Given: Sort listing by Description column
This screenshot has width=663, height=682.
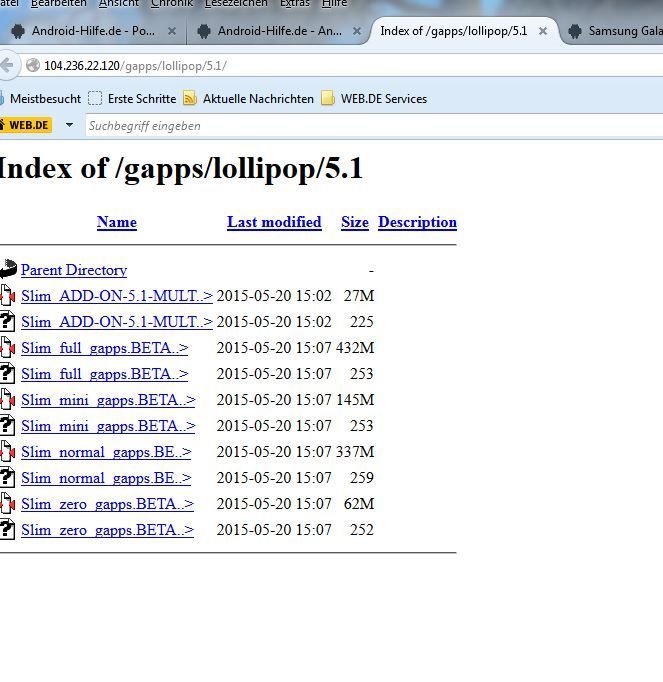Looking at the screenshot, I should tap(417, 222).
